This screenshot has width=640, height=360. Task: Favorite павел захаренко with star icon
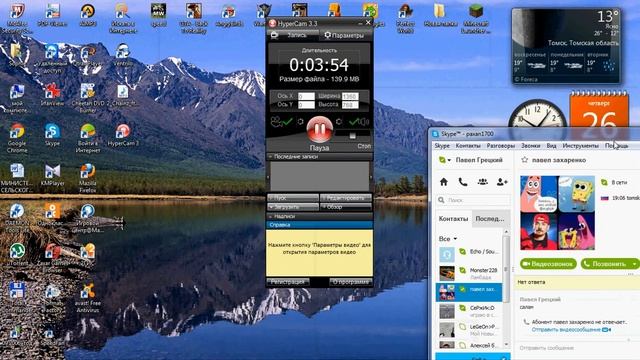click(x=524, y=160)
